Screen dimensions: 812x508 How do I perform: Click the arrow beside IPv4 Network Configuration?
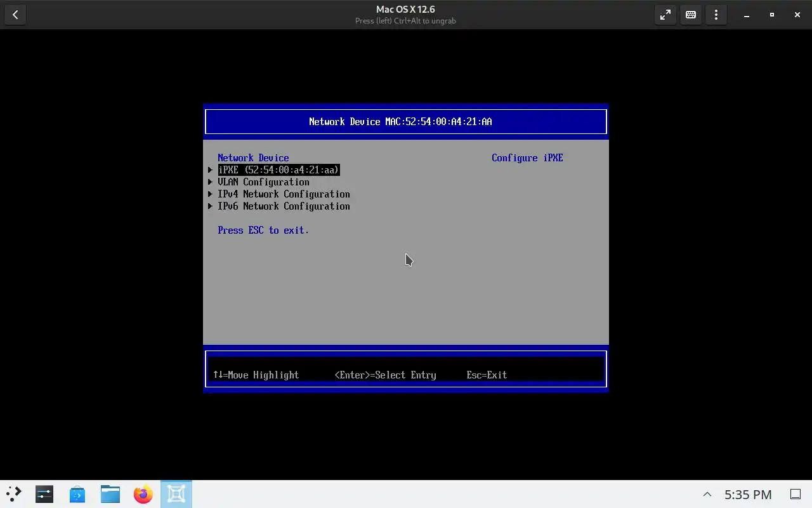[210, 194]
